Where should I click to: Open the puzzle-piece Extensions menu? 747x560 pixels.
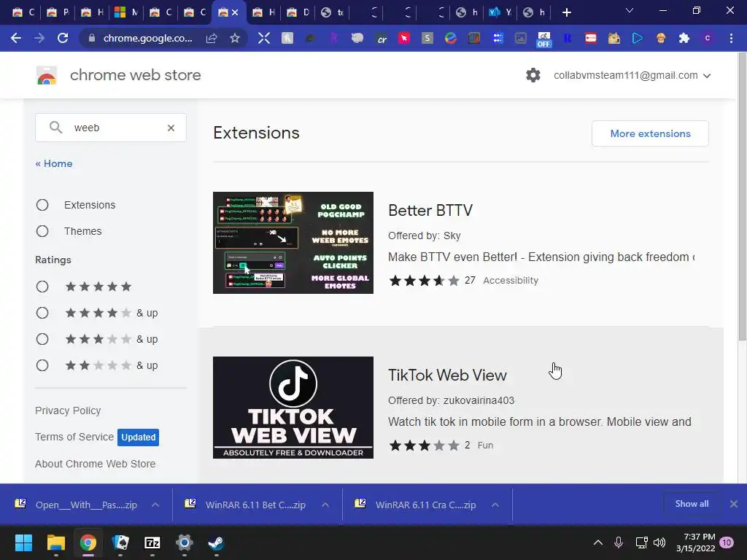[684, 38]
